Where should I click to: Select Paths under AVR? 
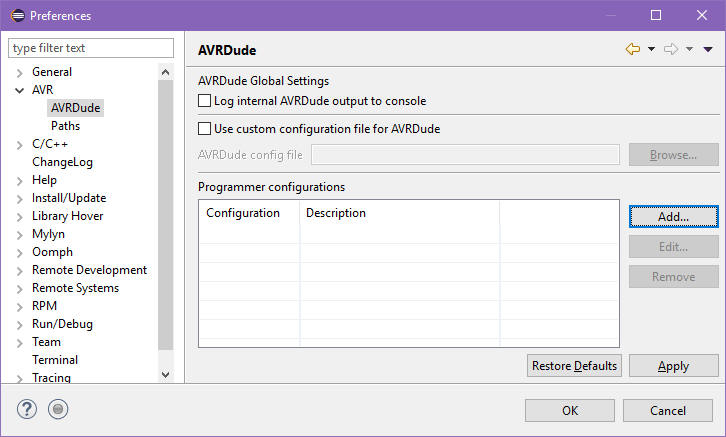(65, 126)
